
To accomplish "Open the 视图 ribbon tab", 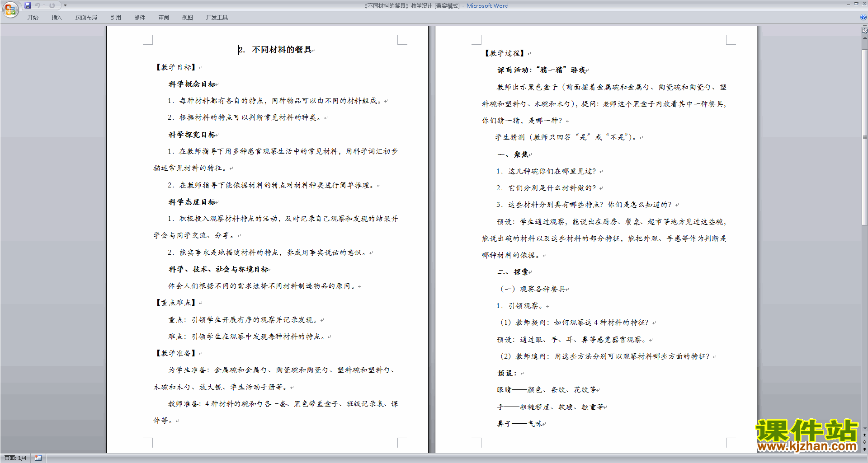I will pyautogui.click(x=188, y=17).
